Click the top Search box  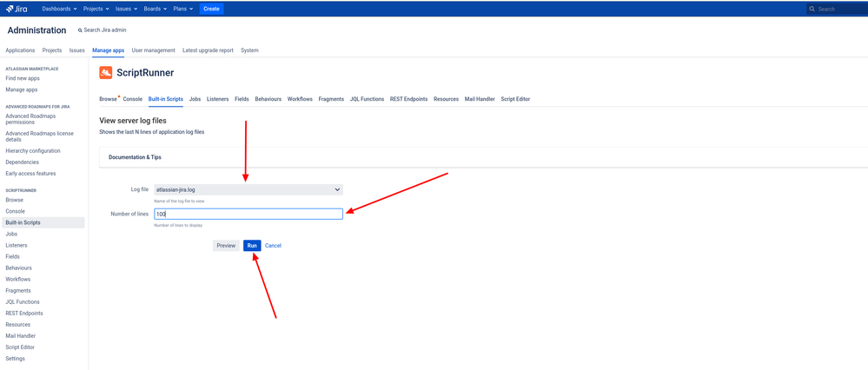837,9
